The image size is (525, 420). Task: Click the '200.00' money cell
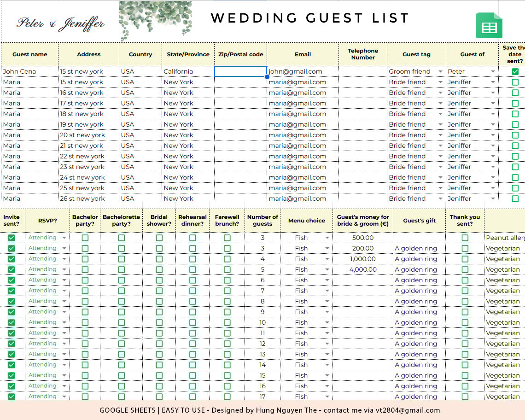[x=363, y=248]
